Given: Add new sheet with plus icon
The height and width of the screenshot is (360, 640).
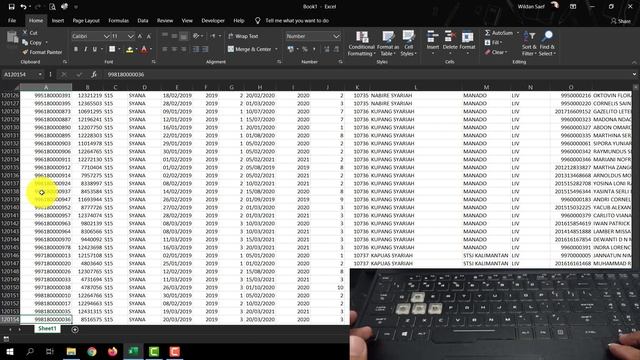Looking at the screenshot, I should pyautogui.click(x=75, y=329).
